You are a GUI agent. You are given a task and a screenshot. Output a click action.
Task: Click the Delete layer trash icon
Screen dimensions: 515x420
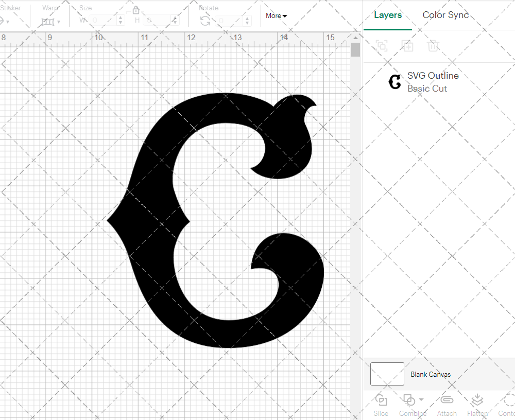click(x=433, y=46)
